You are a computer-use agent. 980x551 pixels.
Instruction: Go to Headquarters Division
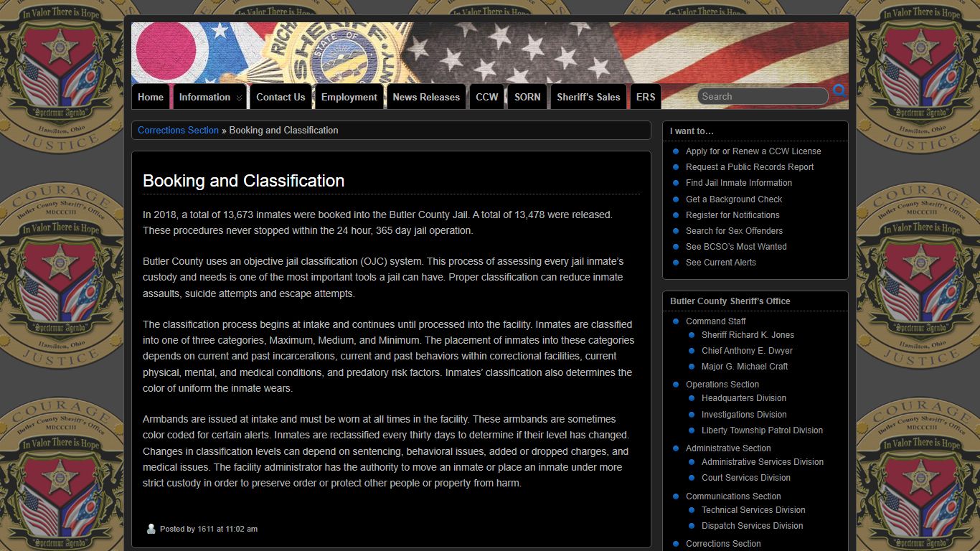pyautogui.click(x=744, y=398)
